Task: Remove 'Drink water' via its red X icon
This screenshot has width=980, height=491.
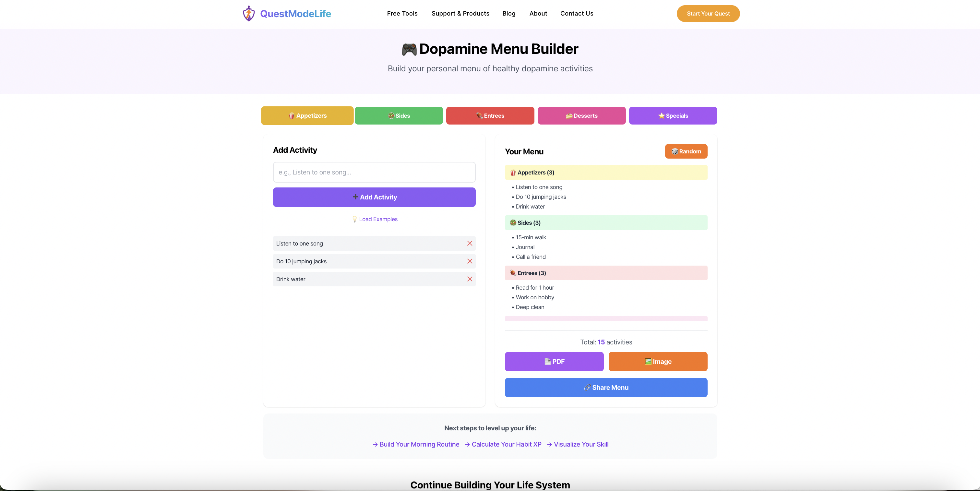Action: (x=470, y=279)
